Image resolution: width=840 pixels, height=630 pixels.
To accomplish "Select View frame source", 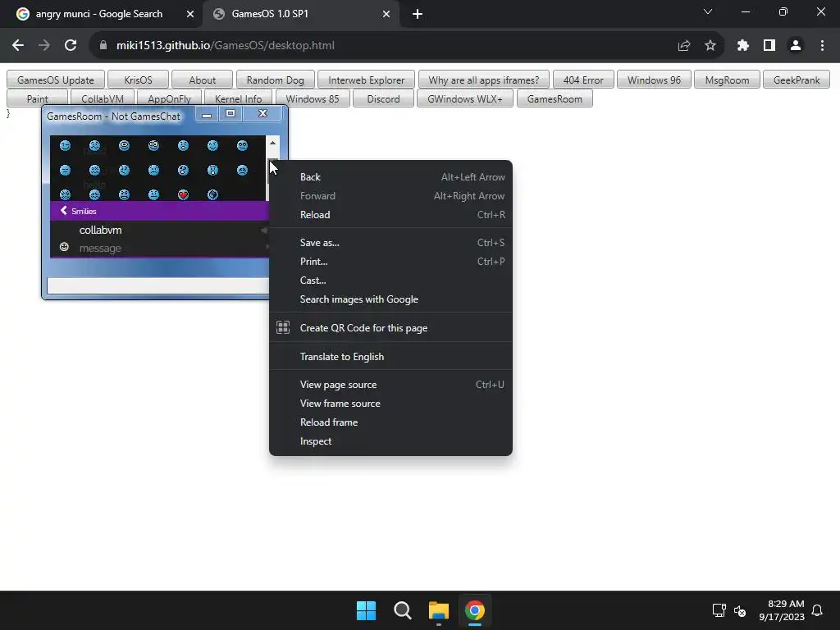I will click(x=390, y=404).
